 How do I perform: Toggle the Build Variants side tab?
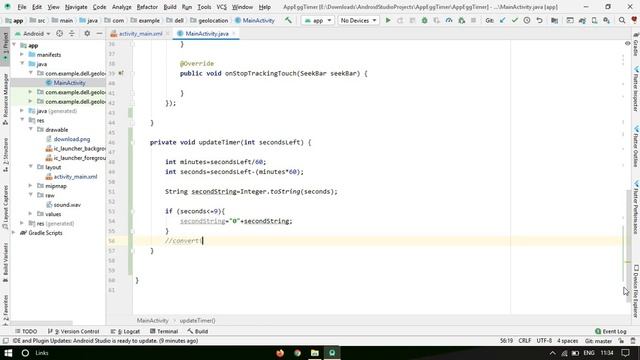(6, 262)
